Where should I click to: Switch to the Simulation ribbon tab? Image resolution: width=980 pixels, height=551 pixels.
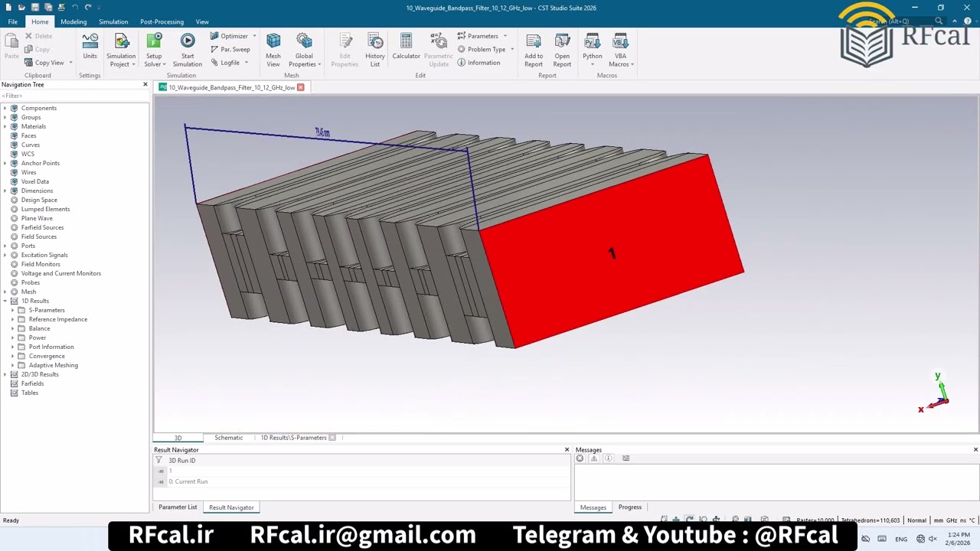[x=113, y=21]
